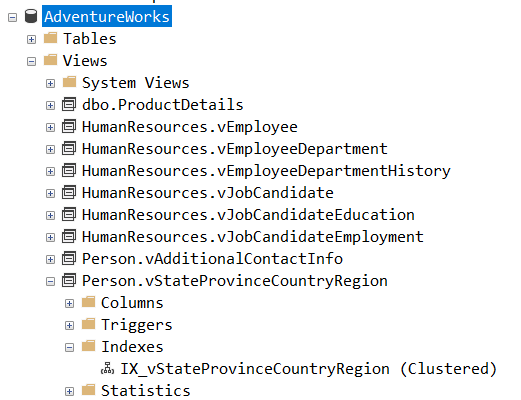Image resolution: width=521 pixels, height=400 pixels.
Task: Click the IX_vStateProvinceCountryRegion clustered index icon
Action: pos(107,369)
